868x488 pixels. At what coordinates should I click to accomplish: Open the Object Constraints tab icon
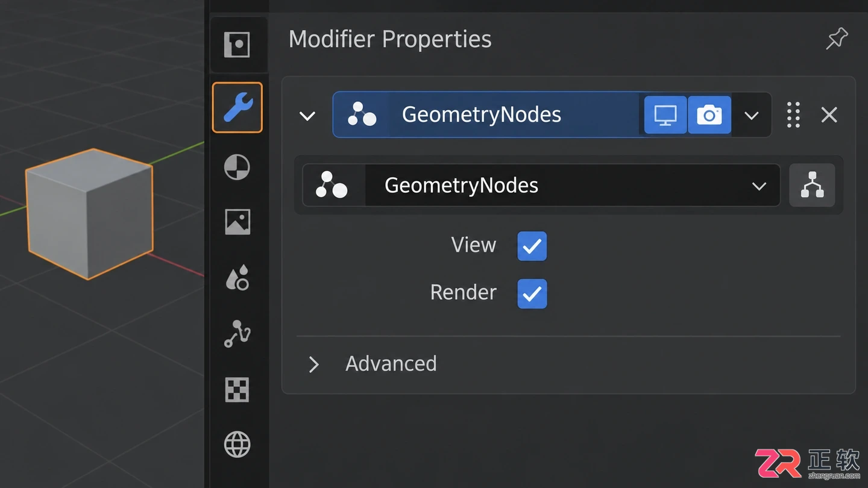tap(237, 334)
